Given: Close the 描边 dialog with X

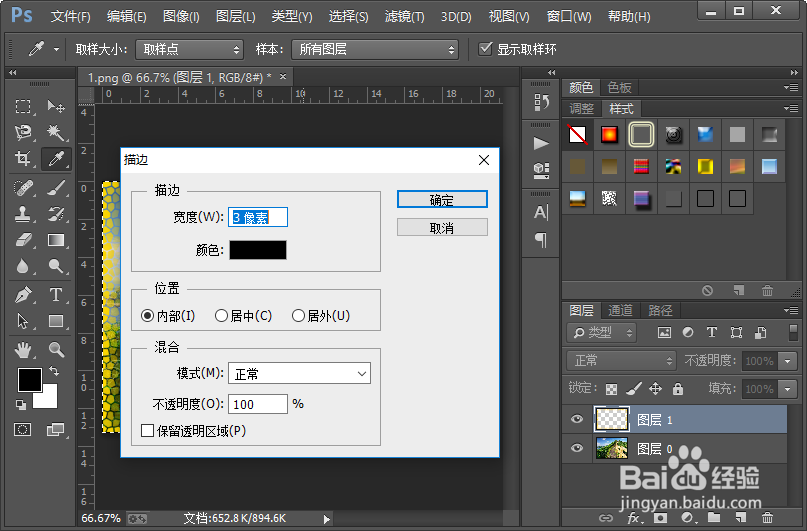Looking at the screenshot, I should (x=484, y=160).
